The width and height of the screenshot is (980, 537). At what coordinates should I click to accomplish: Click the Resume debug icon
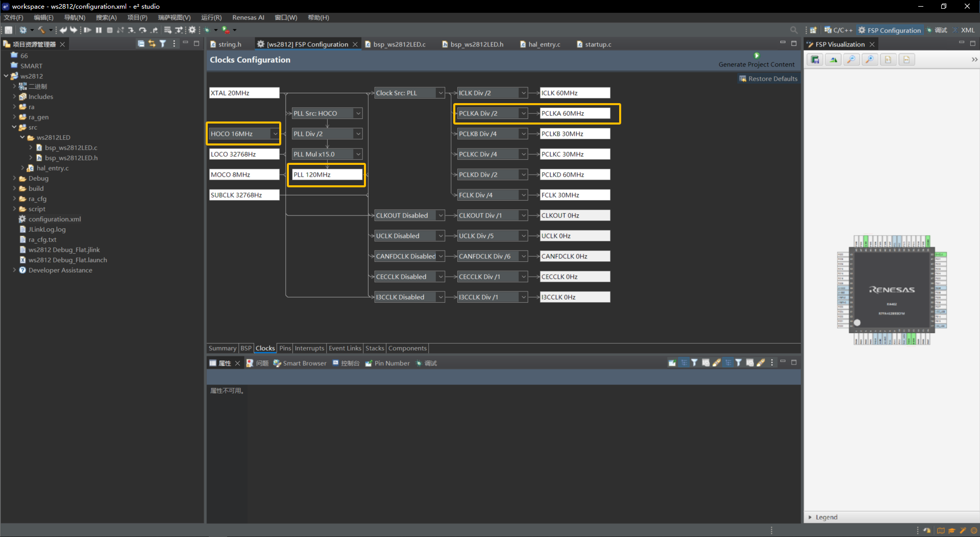[88, 30]
